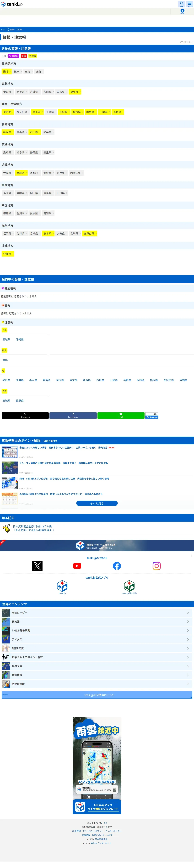Screen dimensions: 194x868
Task: Share on Facebook button
Action: (x=73, y=416)
